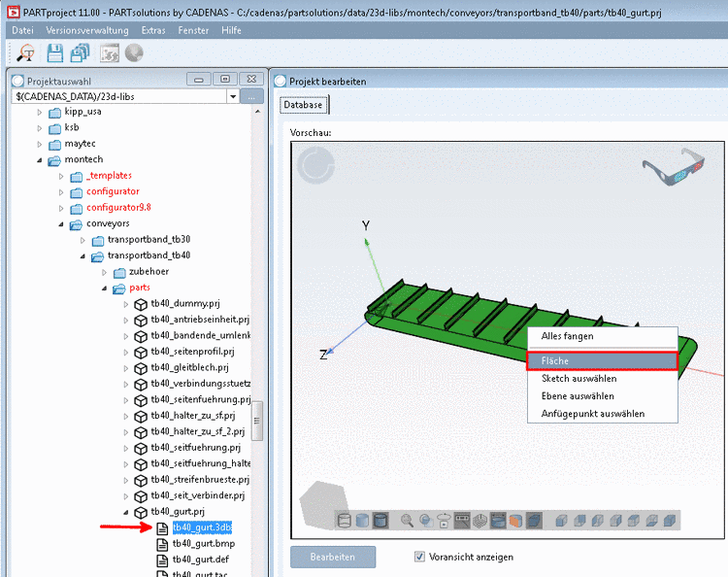Expand the ksb folder arrow
The width and height of the screenshot is (728, 577).
40,128
